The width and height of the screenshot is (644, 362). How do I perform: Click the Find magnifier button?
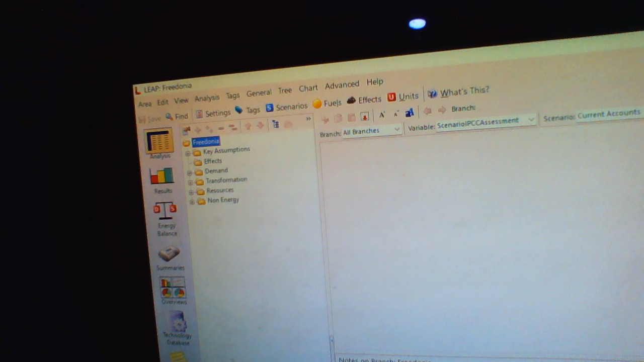(177, 117)
